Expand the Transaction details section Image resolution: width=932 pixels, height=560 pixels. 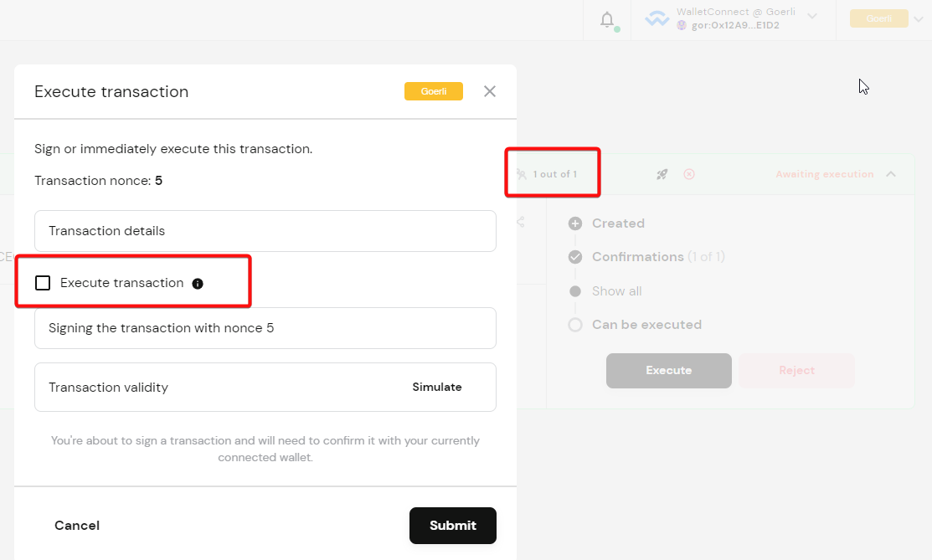(x=265, y=231)
